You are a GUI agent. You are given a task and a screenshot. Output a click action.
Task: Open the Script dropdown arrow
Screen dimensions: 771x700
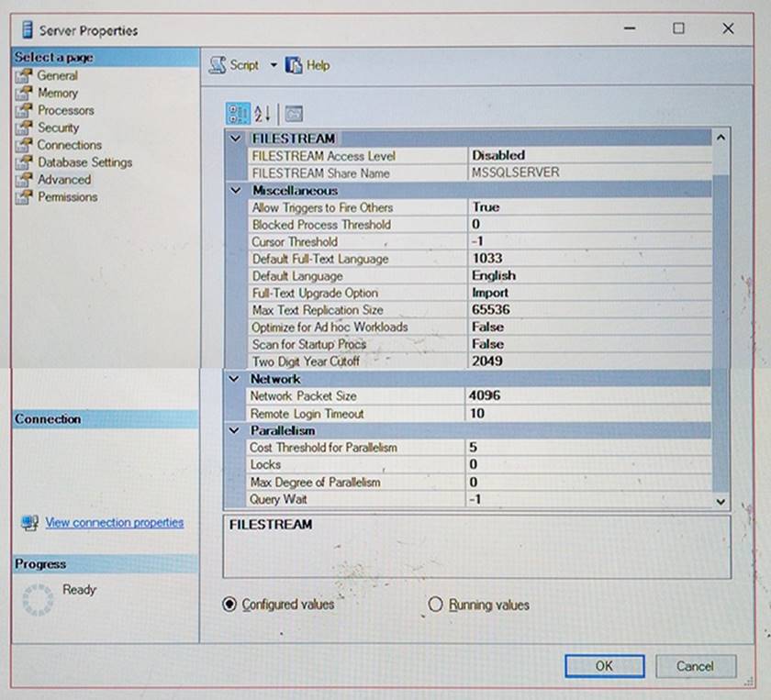274,65
